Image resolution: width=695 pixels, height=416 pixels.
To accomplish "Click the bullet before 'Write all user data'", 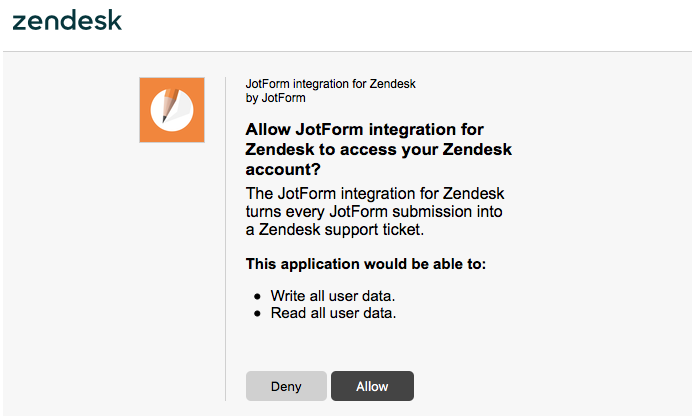I will pyautogui.click(x=257, y=297).
